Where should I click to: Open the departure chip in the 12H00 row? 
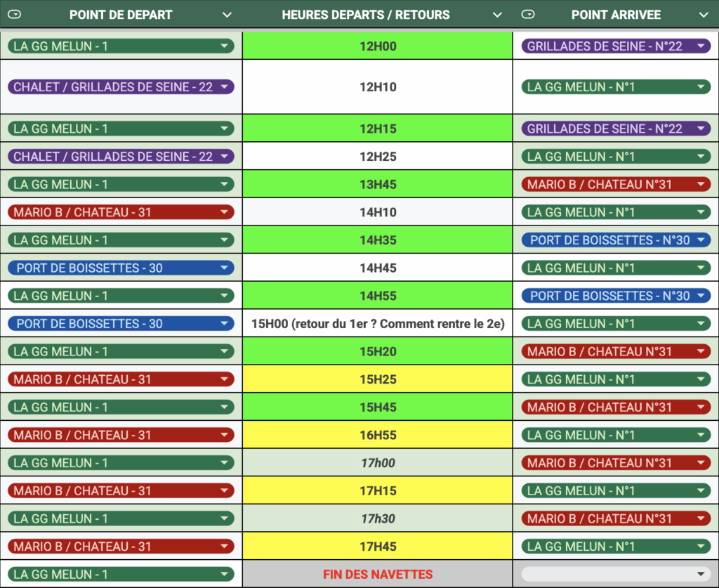pyautogui.click(x=121, y=46)
